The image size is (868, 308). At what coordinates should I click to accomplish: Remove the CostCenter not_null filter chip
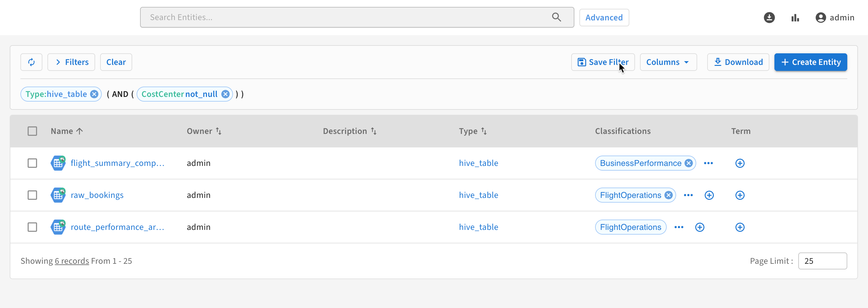[225, 94]
